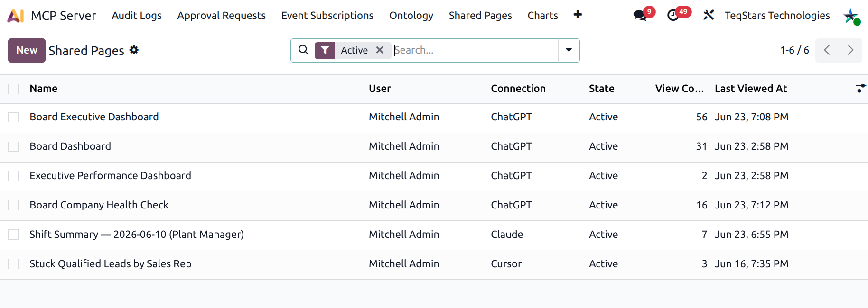The width and height of the screenshot is (868, 308).
Task: Open the Shared Pages gear actions icon
Action: (134, 50)
